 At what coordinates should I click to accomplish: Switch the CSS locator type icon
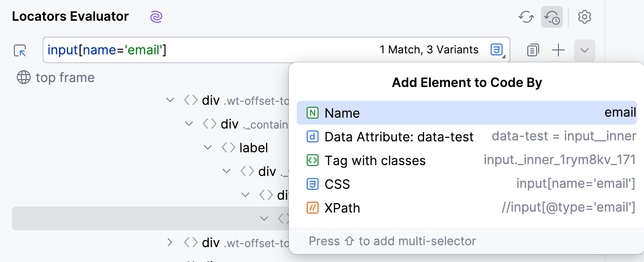(x=497, y=49)
